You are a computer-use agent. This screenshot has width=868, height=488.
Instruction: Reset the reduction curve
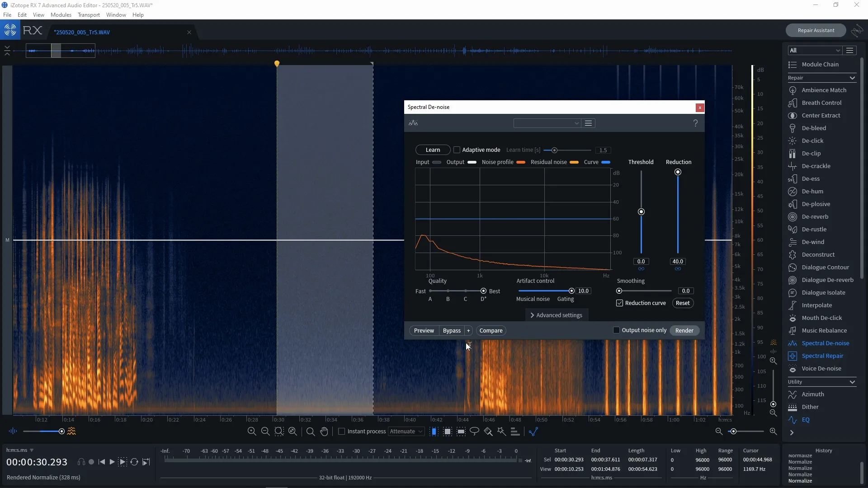coord(683,303)
